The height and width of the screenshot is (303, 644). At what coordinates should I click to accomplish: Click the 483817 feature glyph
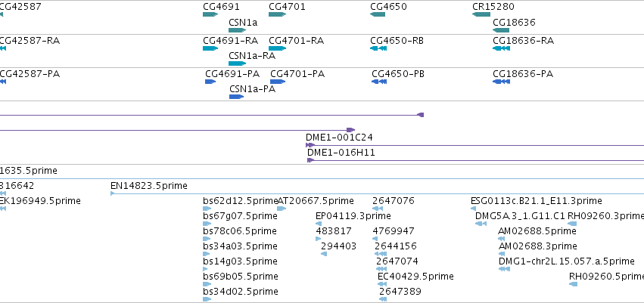[x=318, y=239]
